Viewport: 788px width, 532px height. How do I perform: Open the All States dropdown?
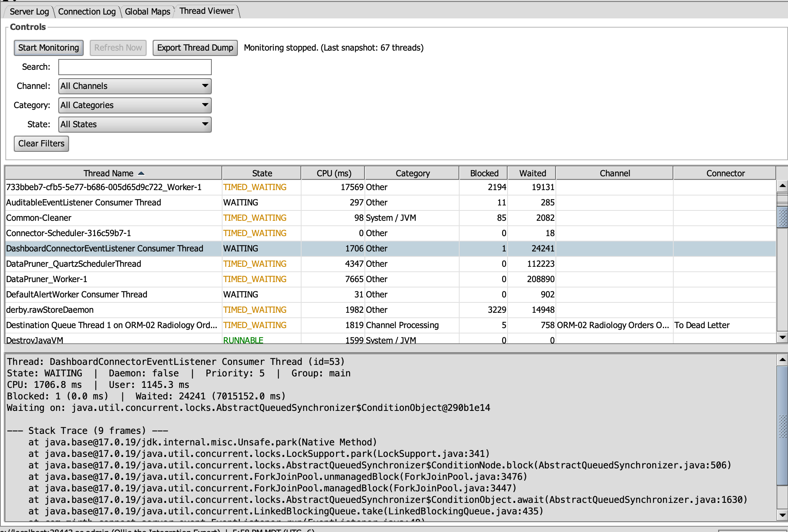[135, 125]
